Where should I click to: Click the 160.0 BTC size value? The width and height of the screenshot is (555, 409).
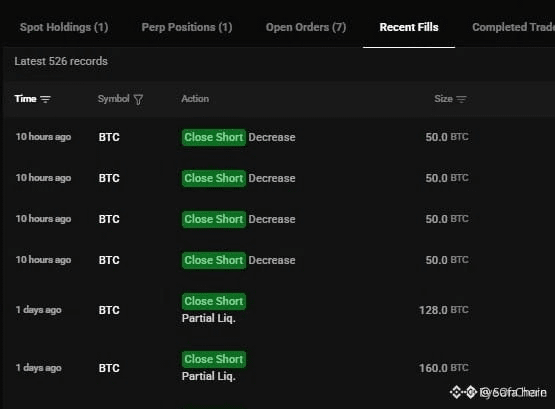pos(444,368)
